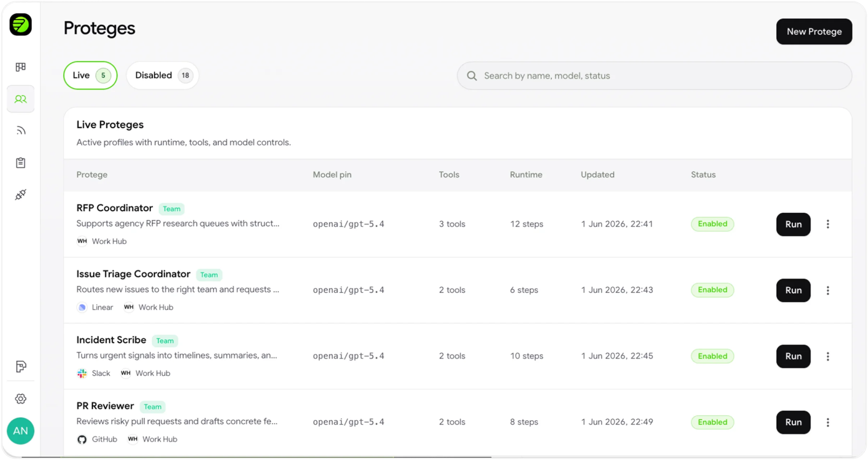The width and height of the screenshot is (868, 460).
Task: Click the Tools column header
Action: tap(449, 175)
